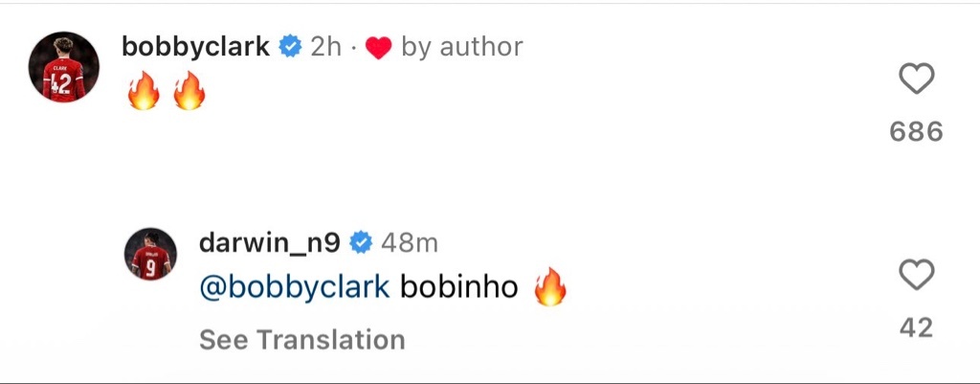Open the darwin_n9 username link
The height and width of the screenshot is (384, 980).
[270, 243]
